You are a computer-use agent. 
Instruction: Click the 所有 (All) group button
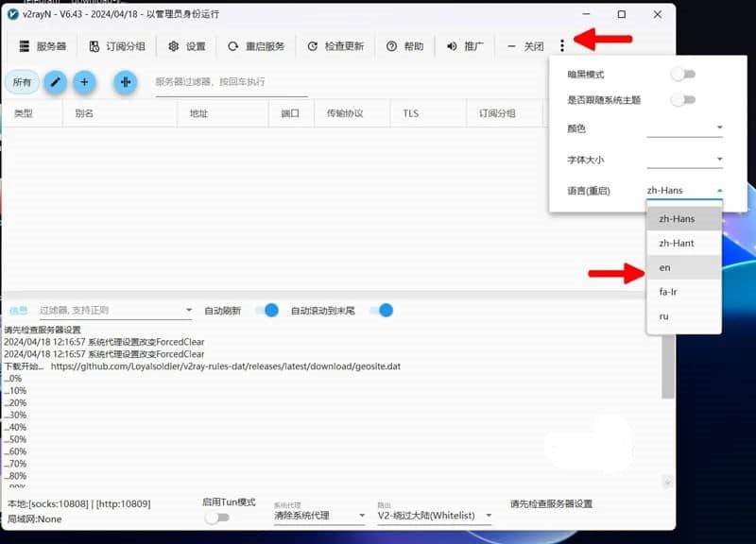(x=22, y=82)
